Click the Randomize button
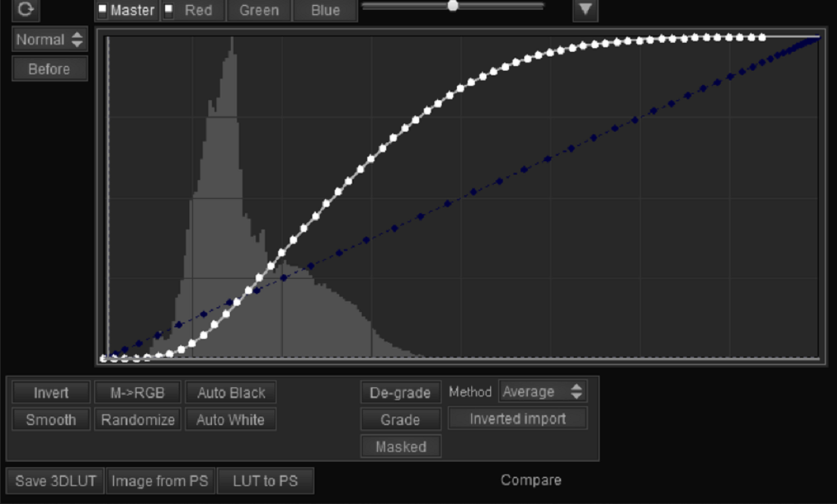Screen dimensions: 837x504 [138, 420]
